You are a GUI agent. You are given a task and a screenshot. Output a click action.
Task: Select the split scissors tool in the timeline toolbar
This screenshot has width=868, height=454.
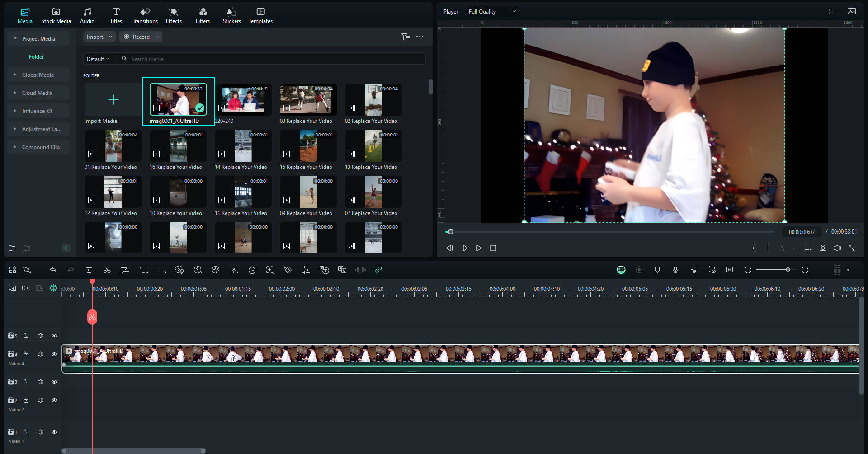coord(107,270)
